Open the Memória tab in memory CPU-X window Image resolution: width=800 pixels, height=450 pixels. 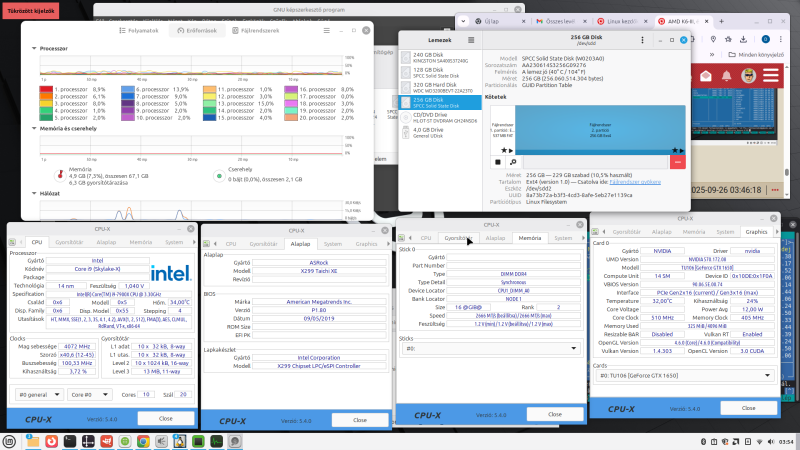coord(530,238)
